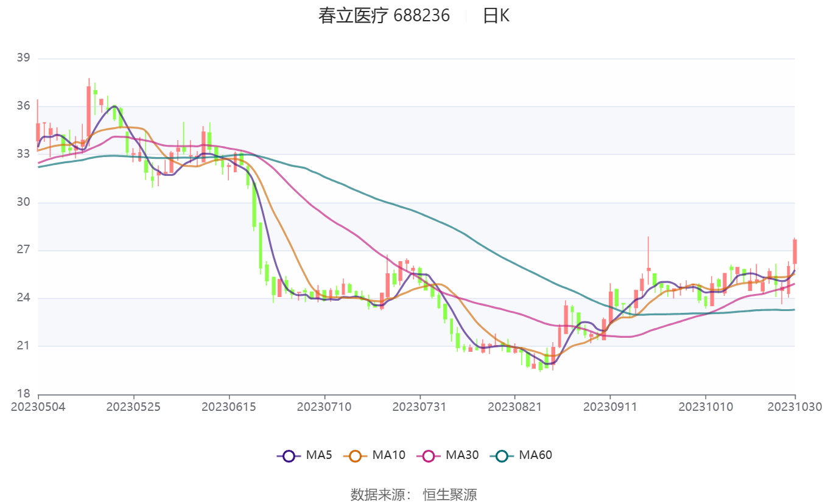Toggle the MA5 legend circle marker
This screenshot has width=828, height=504.
[x=289, y=455]
